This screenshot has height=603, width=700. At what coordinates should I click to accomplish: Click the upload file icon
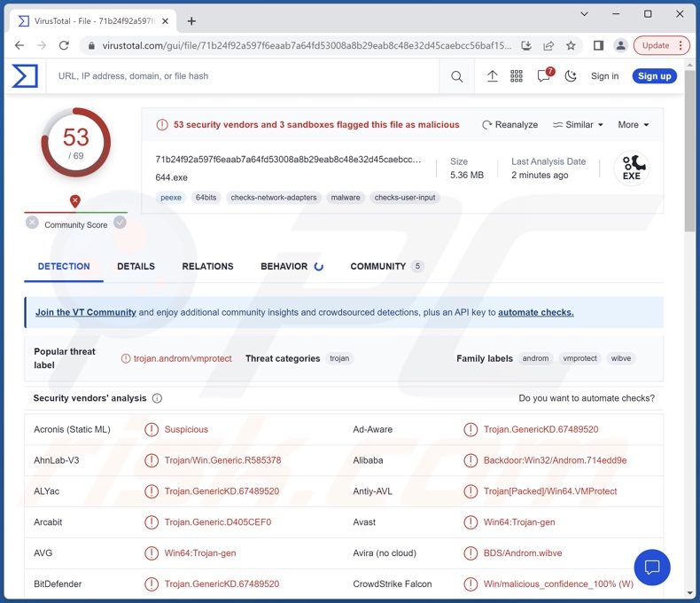(x=492, y=76)
